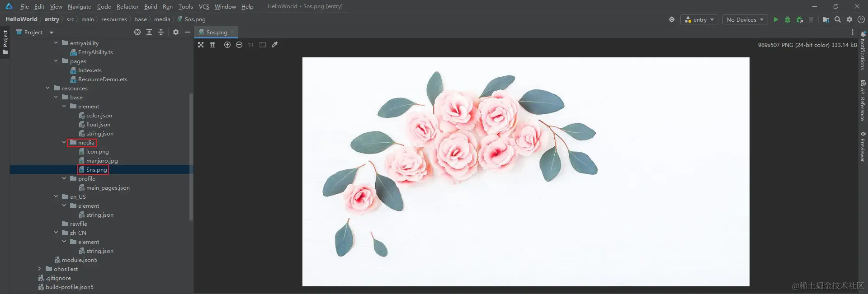868x294 pixels.
Task: Collapse the resources folder
Action: (48, 88)
